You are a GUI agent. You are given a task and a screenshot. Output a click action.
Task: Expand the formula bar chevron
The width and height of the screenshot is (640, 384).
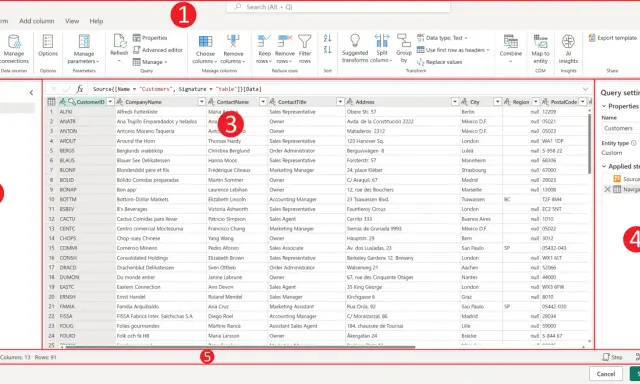click(585, 89)
